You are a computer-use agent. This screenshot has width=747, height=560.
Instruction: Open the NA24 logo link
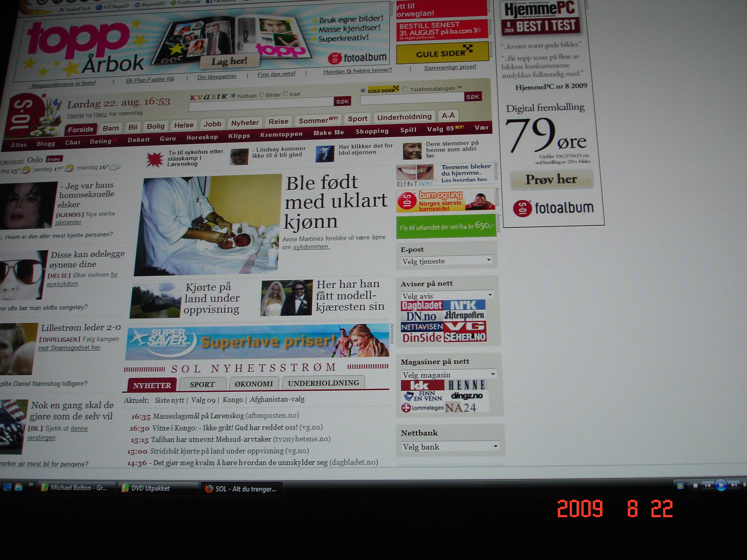tap(461, 408)
